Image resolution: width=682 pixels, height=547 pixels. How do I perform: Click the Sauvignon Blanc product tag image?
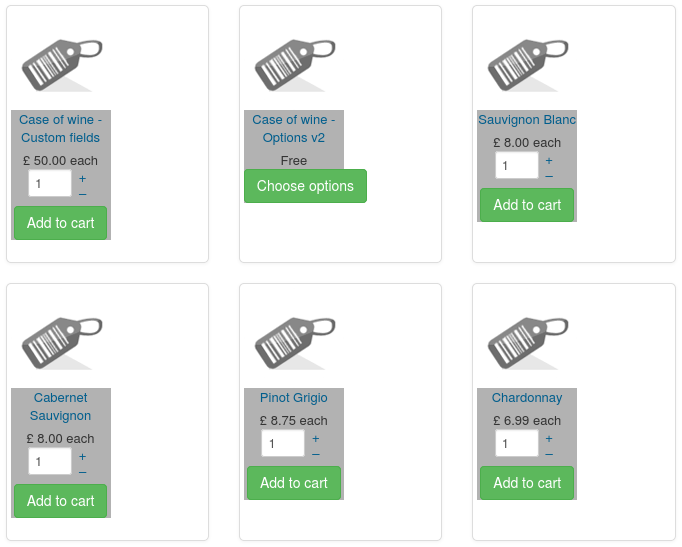pyautogui.click(x=527, y=65)
